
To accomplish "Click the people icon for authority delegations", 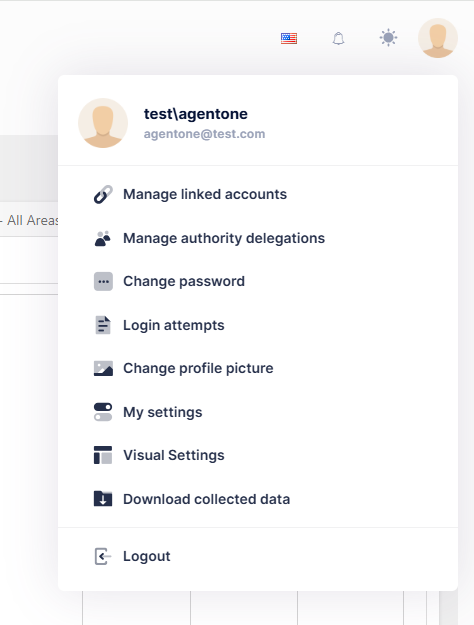I will (103, 238).
